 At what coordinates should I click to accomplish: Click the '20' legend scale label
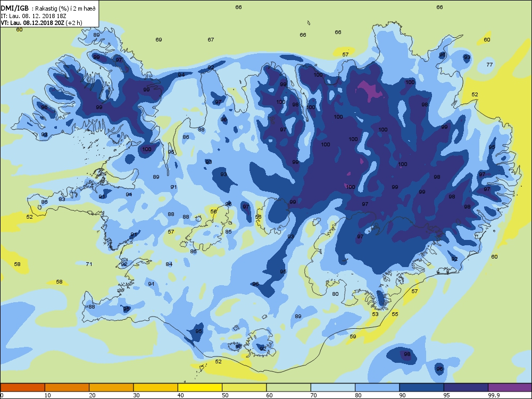(x=92, y=395)
